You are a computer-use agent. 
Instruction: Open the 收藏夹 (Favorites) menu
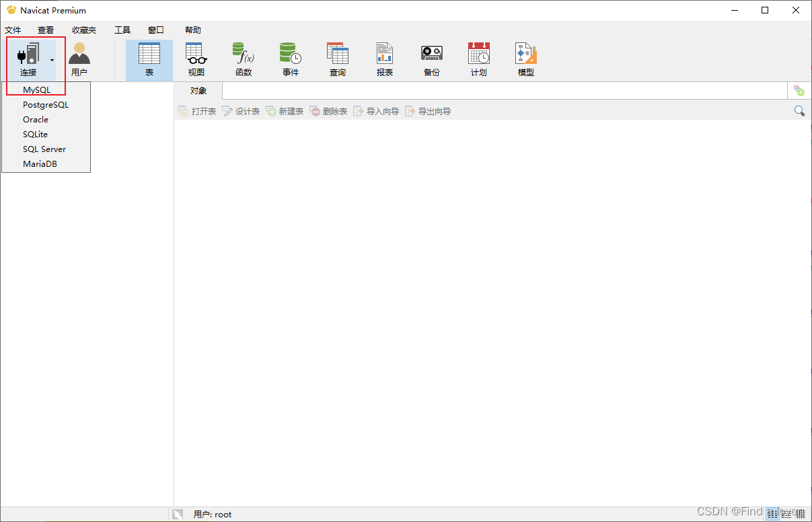click(84, 30)
